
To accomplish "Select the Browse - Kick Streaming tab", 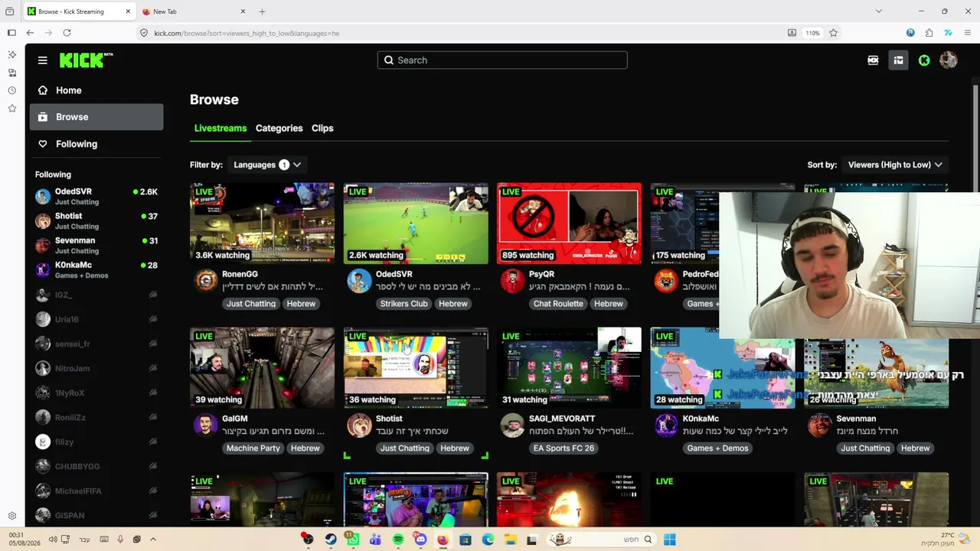I will click(x=80, y=11).
